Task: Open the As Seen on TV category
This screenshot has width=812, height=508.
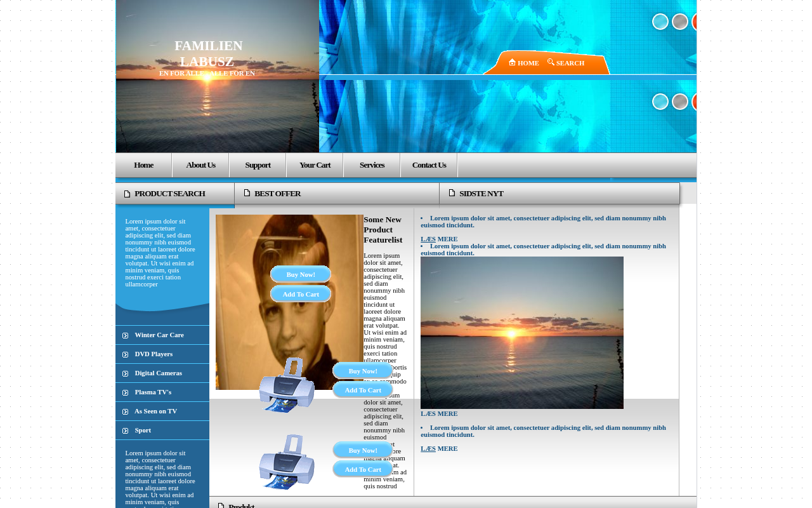Action: pos(155,411)
